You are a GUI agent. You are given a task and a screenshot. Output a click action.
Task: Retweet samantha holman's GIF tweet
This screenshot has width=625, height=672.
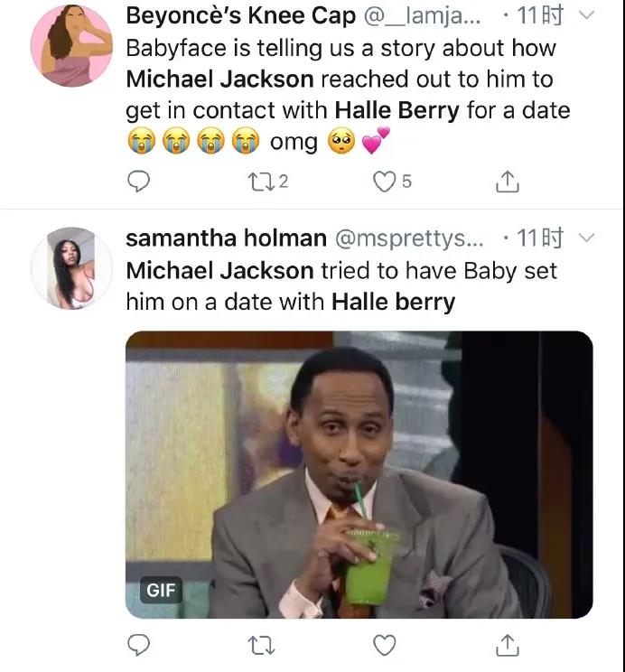coord(261,645)
